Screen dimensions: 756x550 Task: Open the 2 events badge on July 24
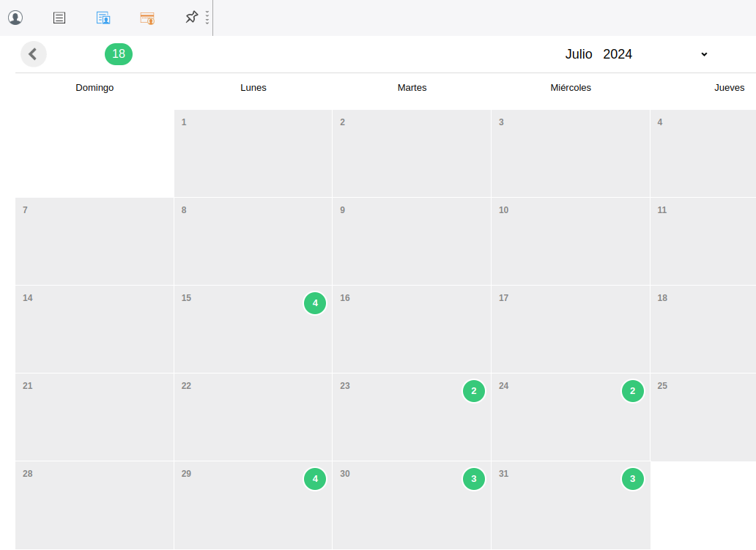[633, 391]
